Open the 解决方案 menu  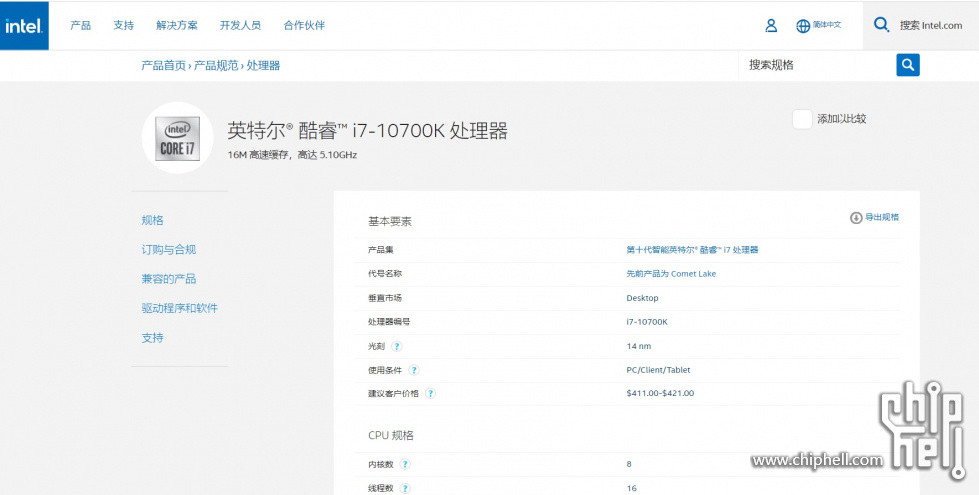point(177,26)
